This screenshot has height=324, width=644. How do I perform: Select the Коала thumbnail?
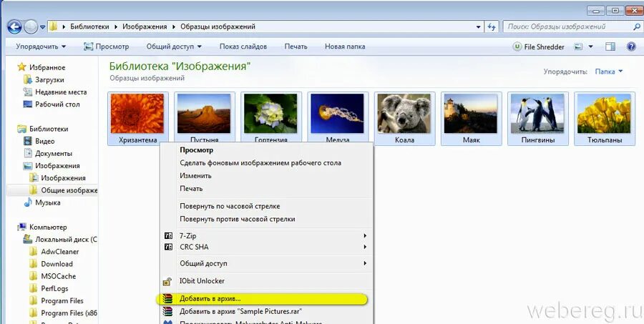404,118
